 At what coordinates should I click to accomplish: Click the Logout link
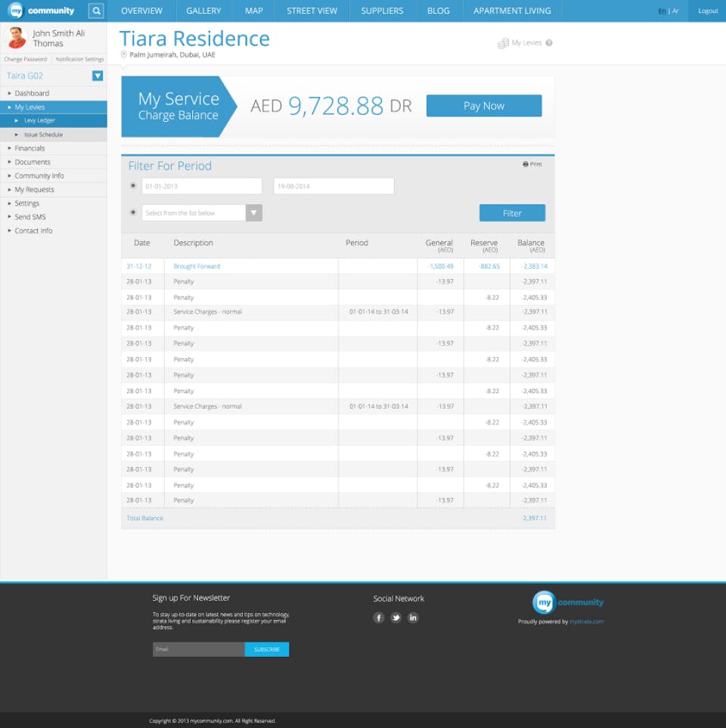point(708,11)
